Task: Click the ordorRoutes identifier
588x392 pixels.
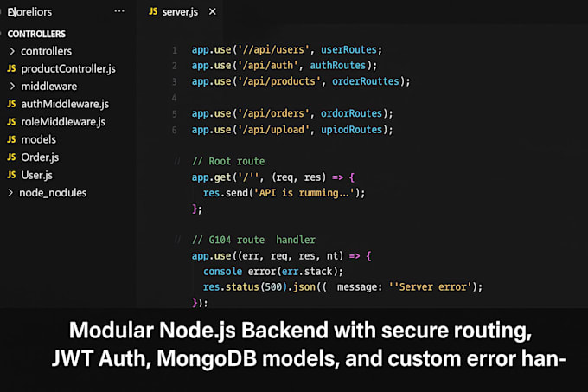Action: point(351,113)
